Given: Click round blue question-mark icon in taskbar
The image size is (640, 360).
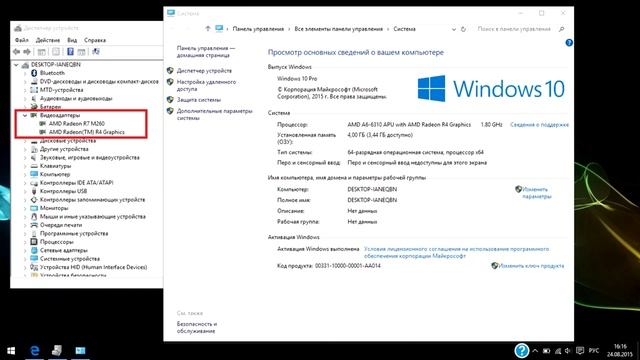Looking at the screenshot, I should 522,351.
